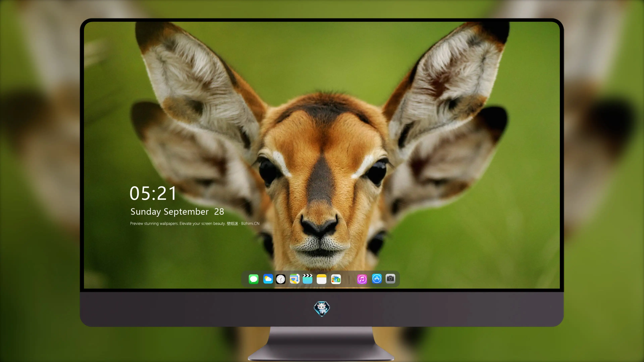Click 'Preview stunning wallpapers' caption text
644x362 pixels.
(195, 223)
